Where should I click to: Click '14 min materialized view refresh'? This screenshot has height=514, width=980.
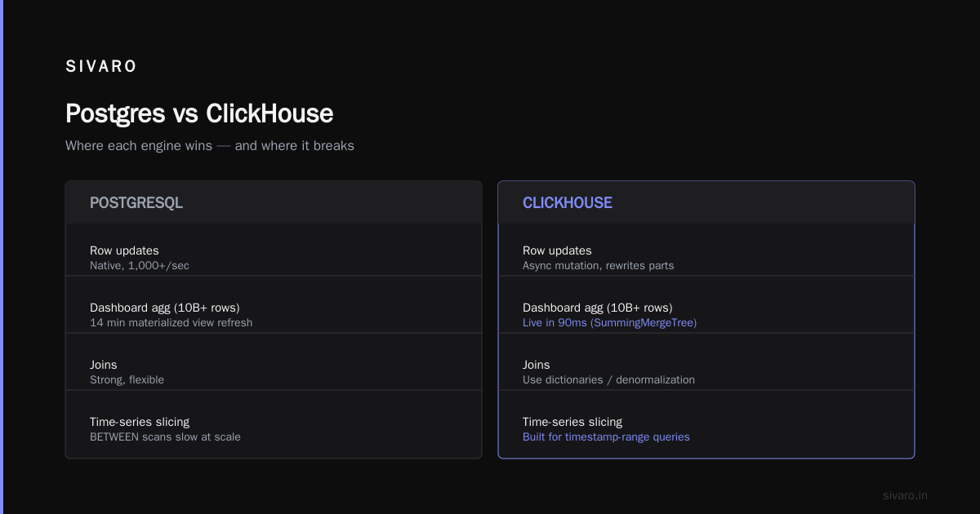pos(171,323)
